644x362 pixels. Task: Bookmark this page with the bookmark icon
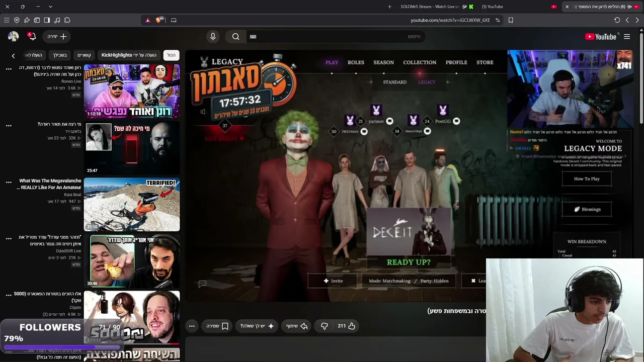click(511, 20)
